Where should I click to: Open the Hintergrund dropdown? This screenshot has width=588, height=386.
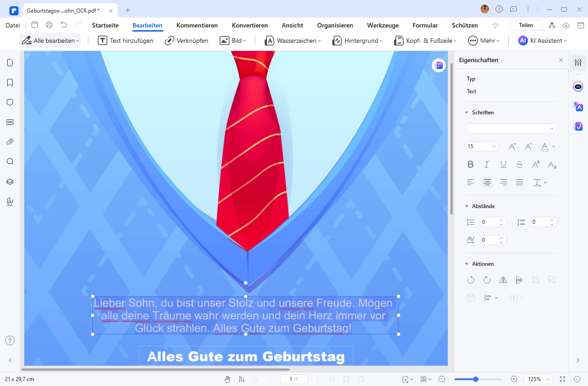pyautogui.click(x=358, y=41)
